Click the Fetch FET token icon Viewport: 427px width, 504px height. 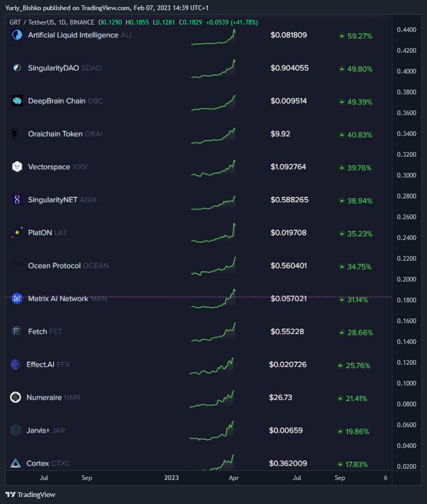click(x=17, y=332)
